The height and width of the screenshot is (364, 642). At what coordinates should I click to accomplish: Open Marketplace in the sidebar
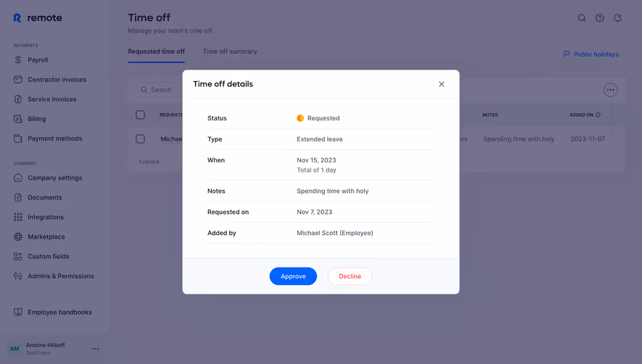tap(46, 236)
